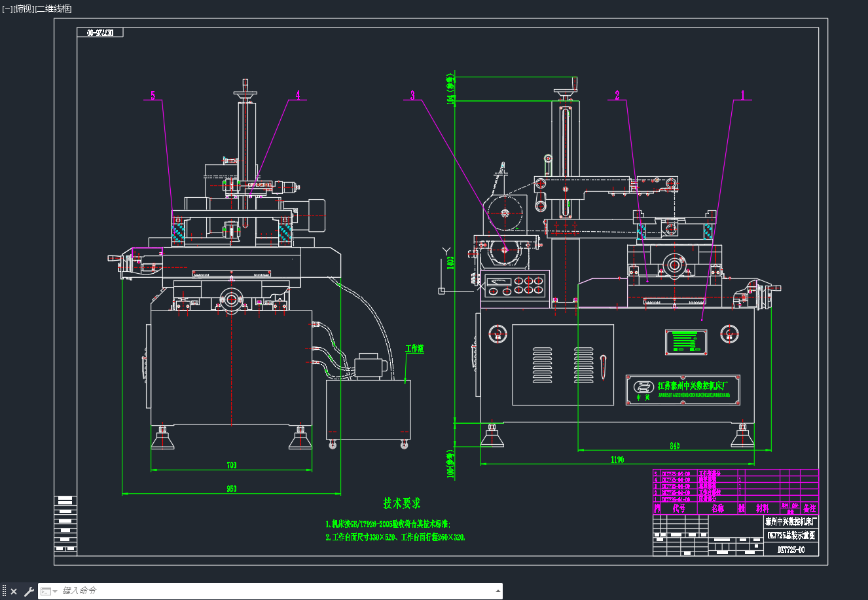Open the [-] viewport controls menu
Image resolution: width=868 pixels, height=600 pixels.
coord(7,9)
